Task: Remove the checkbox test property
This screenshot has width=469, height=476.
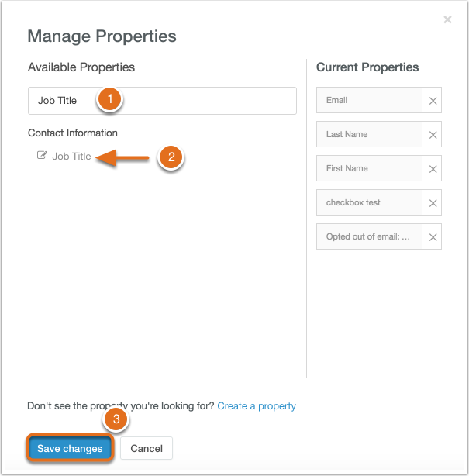Action: [x=433, y=203]
